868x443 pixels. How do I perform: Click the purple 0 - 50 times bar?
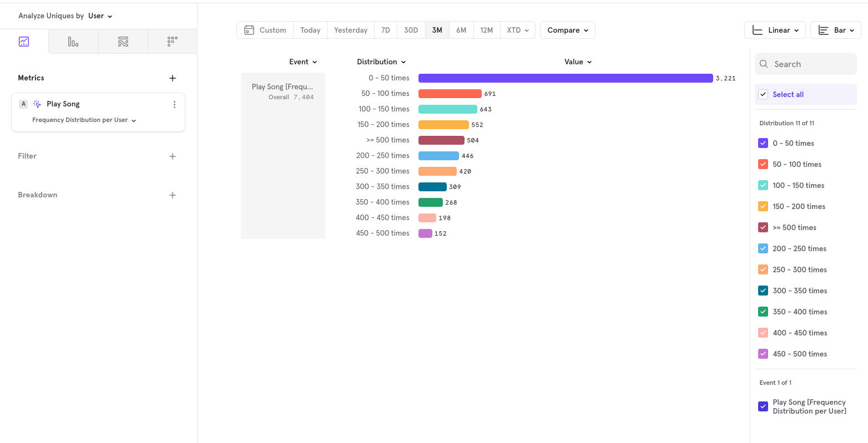click(x=565, y=78)
